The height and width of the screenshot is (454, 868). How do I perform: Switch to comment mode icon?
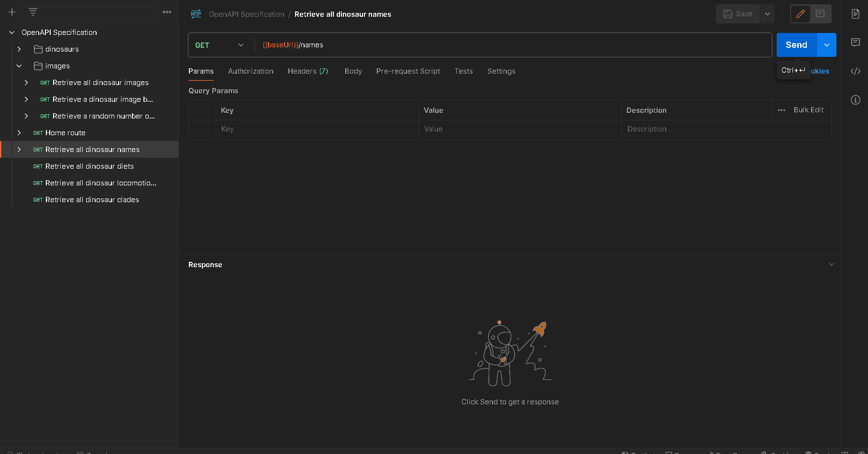coord(820,14)
